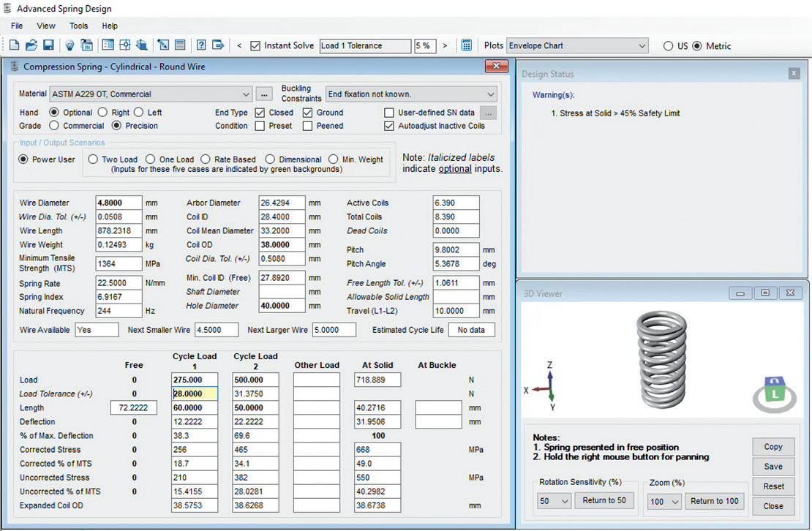Open the View menu
The height and width of the screenshot is (531, 812).
[x=46, y=26]
